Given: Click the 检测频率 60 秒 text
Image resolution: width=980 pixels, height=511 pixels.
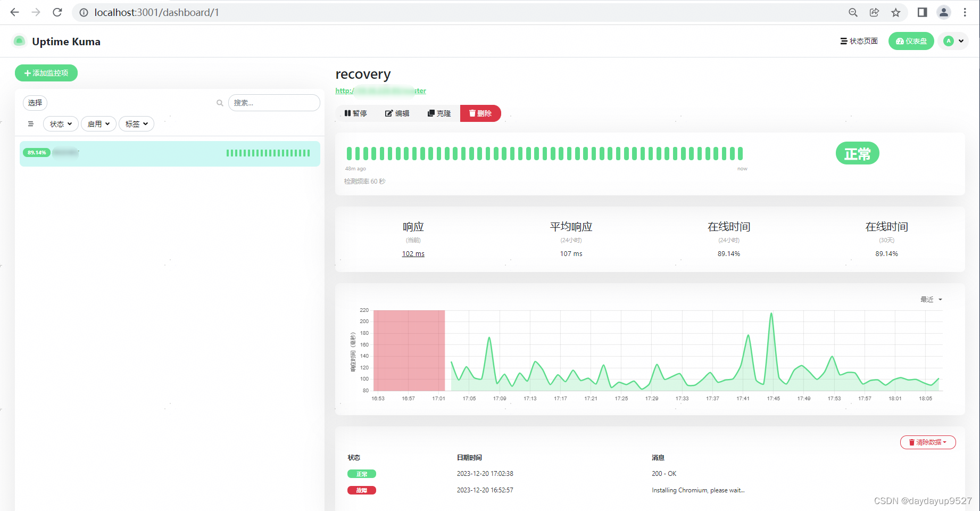Looking at the screenshot, I should click(x=364, y=182).
